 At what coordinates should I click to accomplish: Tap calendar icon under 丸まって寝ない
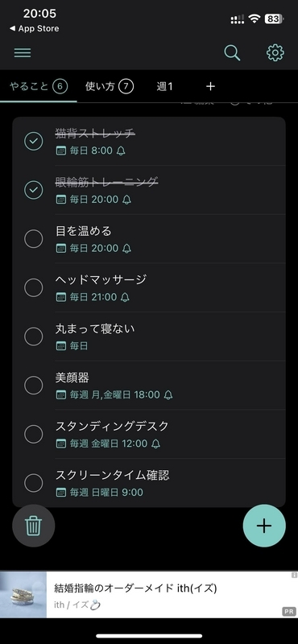(61, 346)
